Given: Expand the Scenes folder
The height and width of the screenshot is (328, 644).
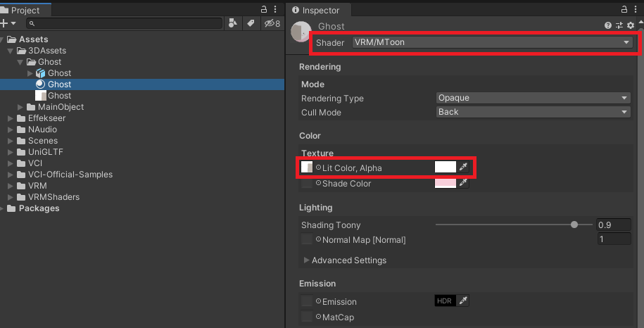Looking at the screenshot, I should [x=11, y=141].
